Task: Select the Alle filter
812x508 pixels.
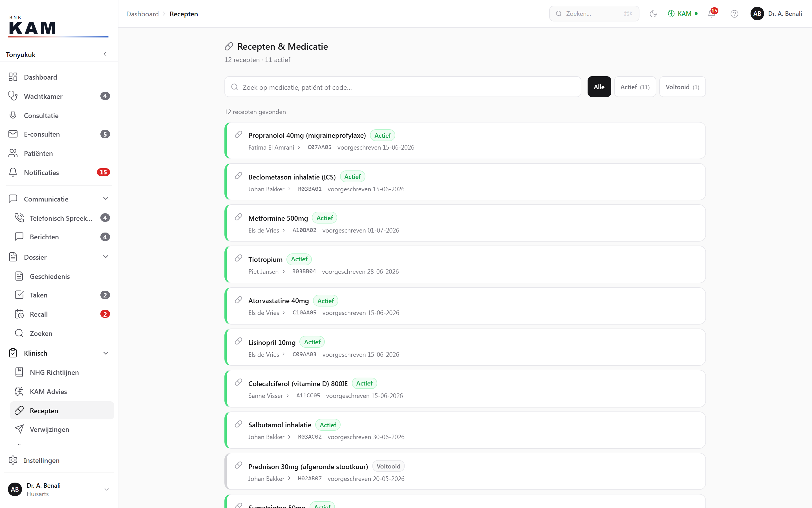Action: 599,87
